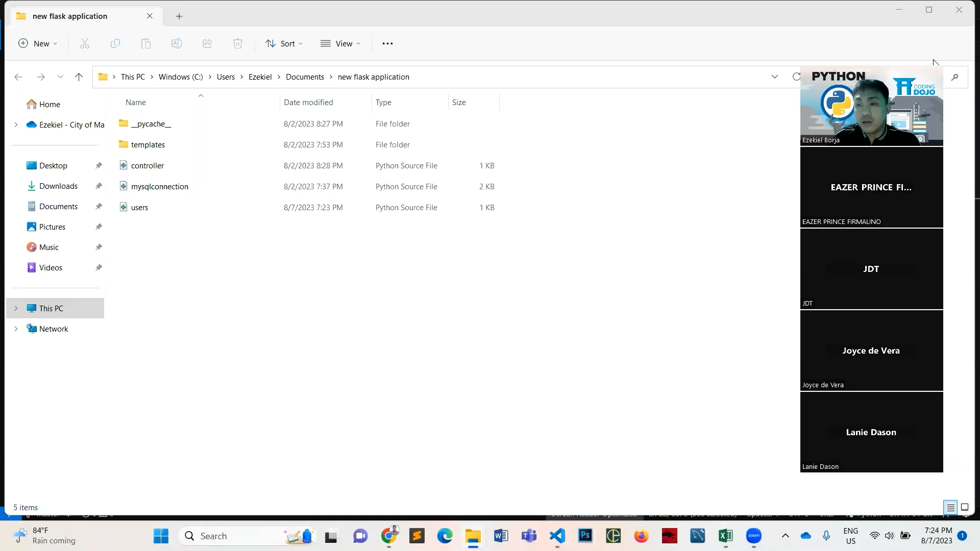Open Visual Studio Code from taskbar

point(557,536)
